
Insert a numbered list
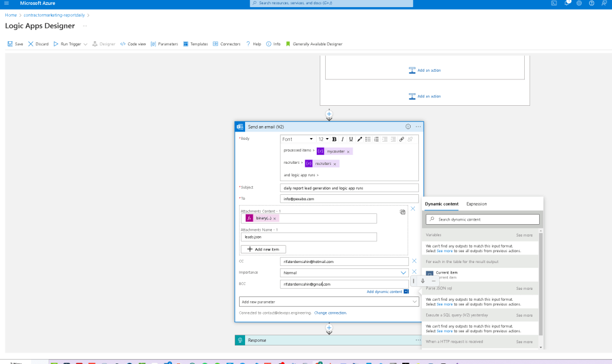click(x=377, y=139)
